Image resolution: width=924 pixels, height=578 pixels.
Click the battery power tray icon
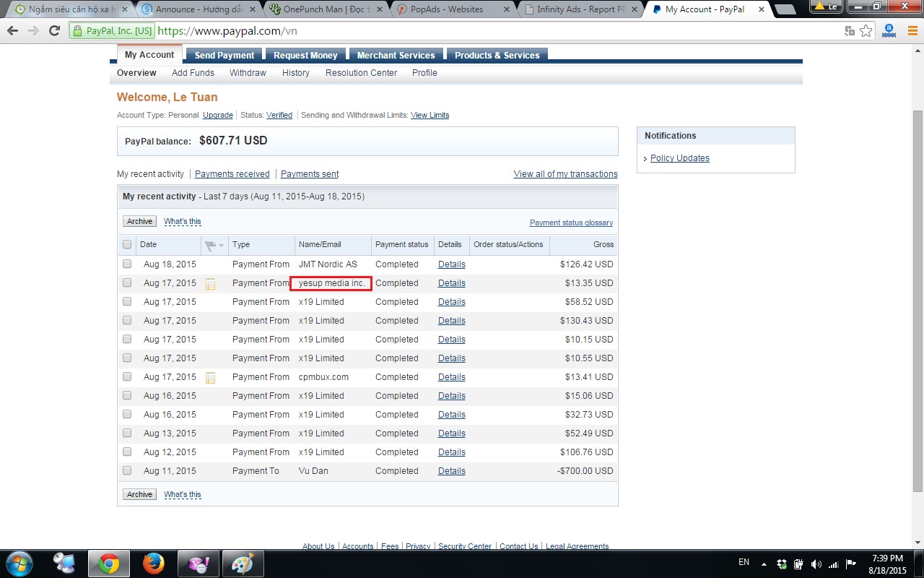(x=799, y=564)
